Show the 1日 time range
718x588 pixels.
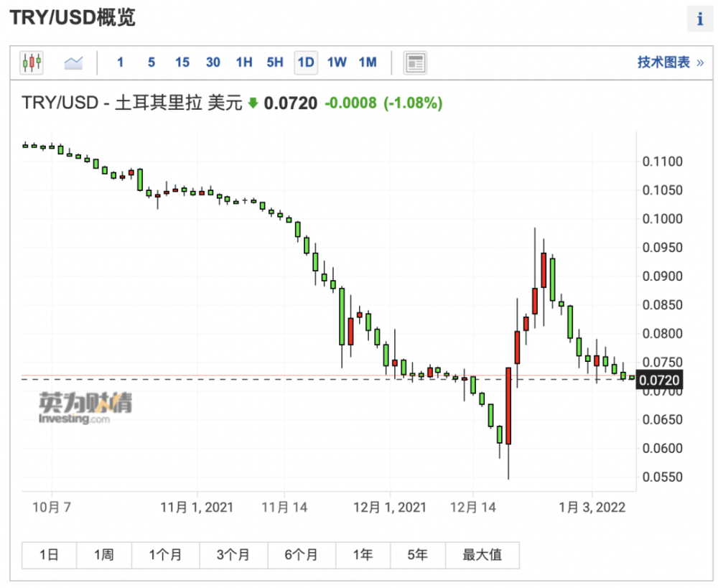[49, 555]
